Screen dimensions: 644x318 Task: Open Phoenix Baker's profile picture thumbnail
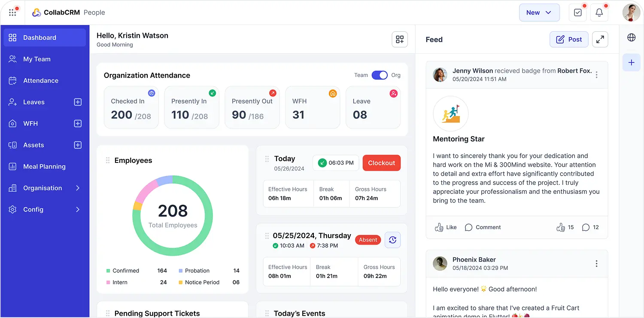[x=440, y=264]
